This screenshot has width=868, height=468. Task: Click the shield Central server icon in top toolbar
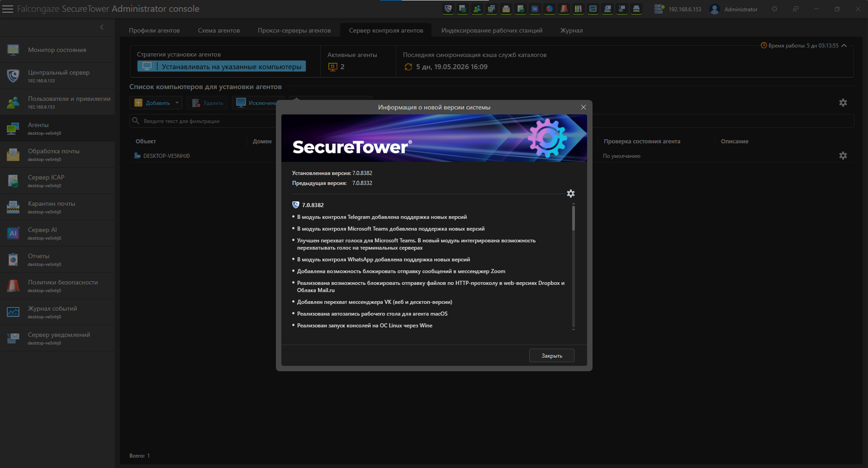pyautogui.click(x=448, y=9)
